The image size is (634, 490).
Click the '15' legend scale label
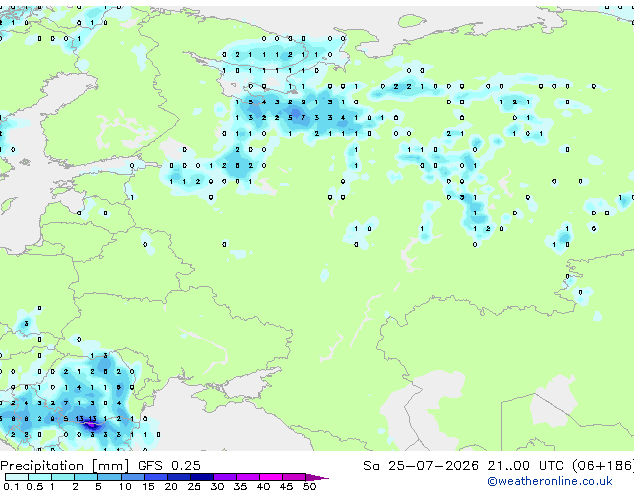tap(148, 486)
